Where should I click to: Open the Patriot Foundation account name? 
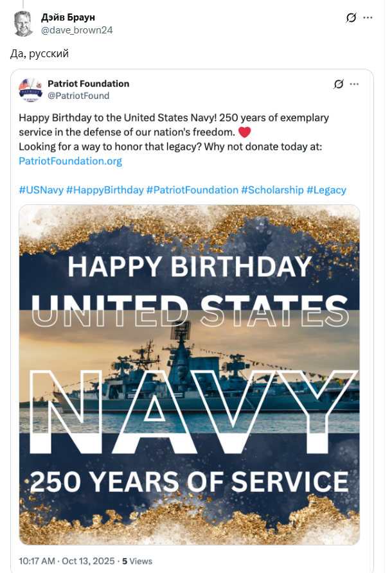pos(88,84)
